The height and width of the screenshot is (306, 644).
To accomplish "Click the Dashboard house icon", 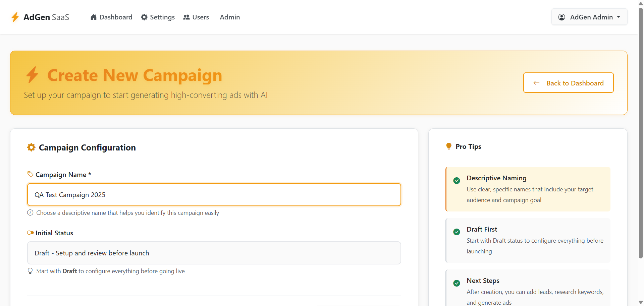I will tap(94, 17).
